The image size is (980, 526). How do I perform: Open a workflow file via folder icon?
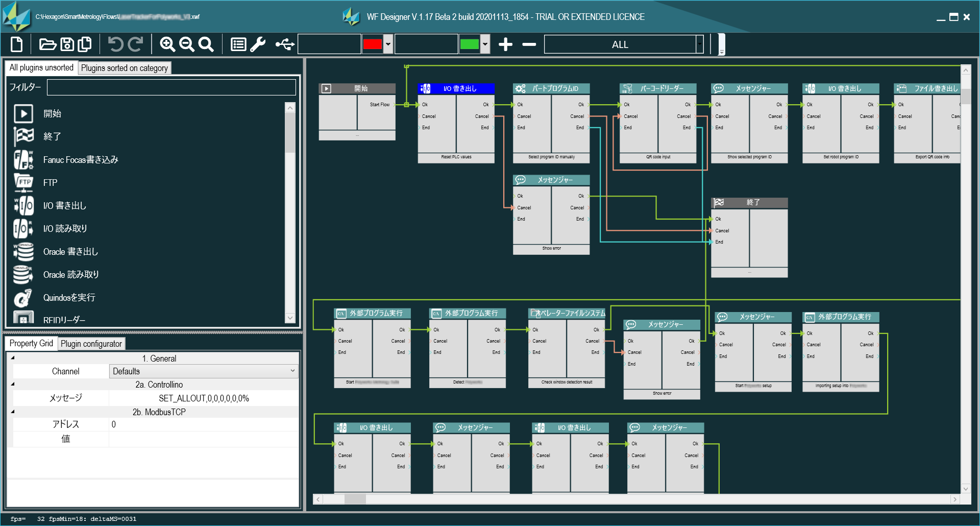pos(47,44)
